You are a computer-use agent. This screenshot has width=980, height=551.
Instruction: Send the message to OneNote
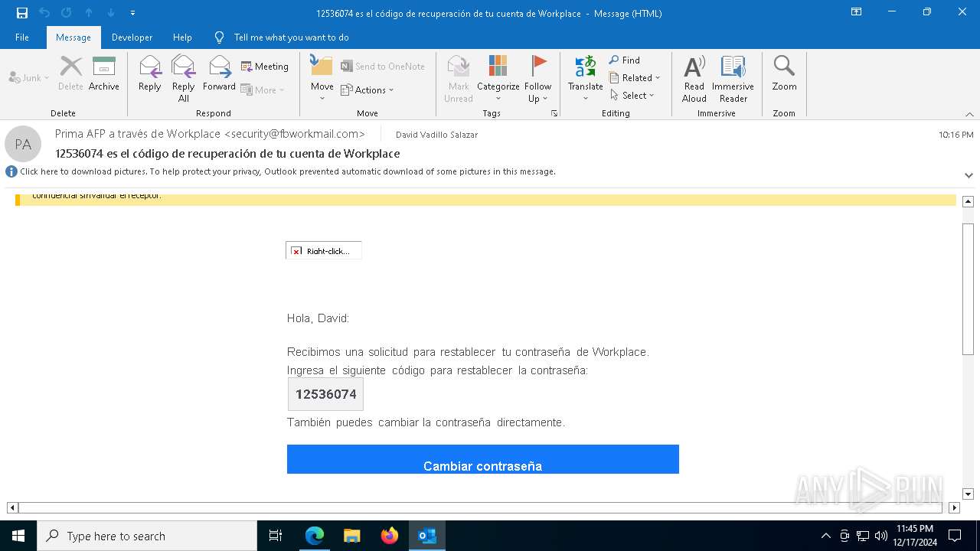click(383, 67)
